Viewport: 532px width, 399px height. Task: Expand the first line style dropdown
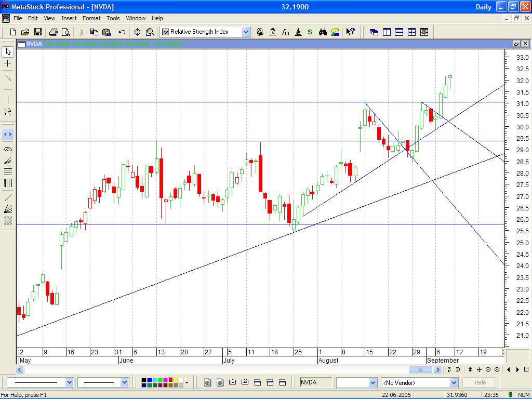pyautogui.click(x=69, y=382)
